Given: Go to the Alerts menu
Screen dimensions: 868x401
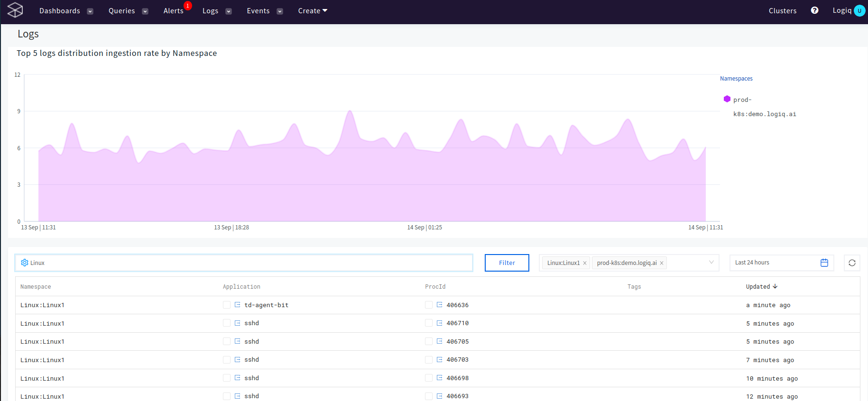Looking at the screenshot, I should pyautogui.click(x=174, y=11).
